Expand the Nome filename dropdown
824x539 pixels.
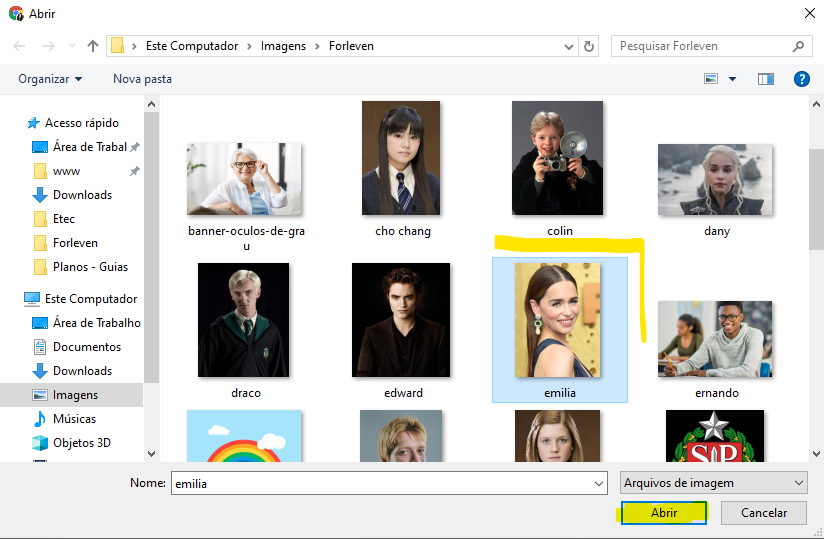click(599, 483)
